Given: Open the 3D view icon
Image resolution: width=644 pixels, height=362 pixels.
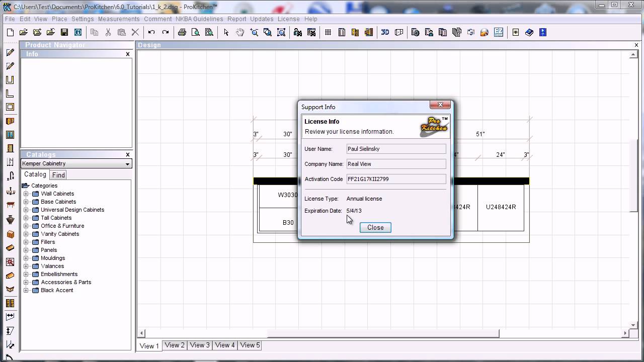Looking at the screenshot, I should [385, 32].
